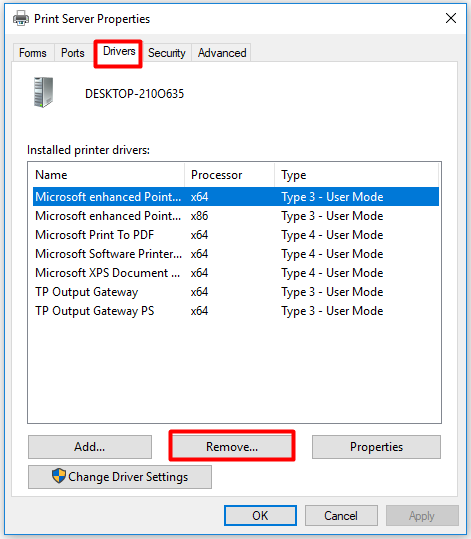
Task: Open the Ports tab
Action: [73, 53]
